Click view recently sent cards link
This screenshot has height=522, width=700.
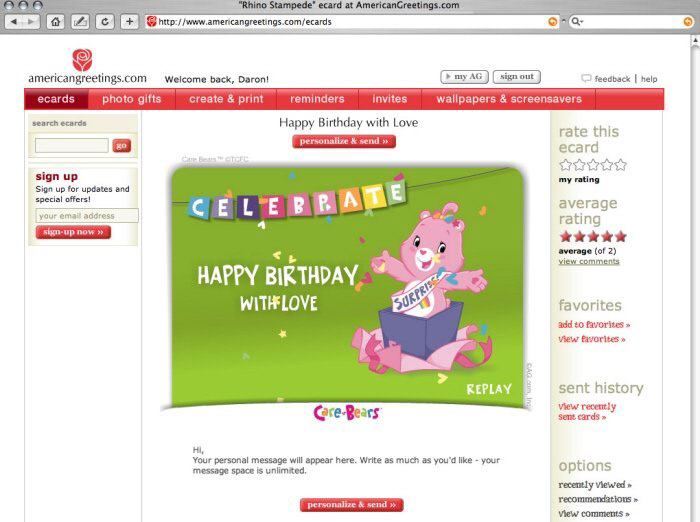(x=587, y=411)
